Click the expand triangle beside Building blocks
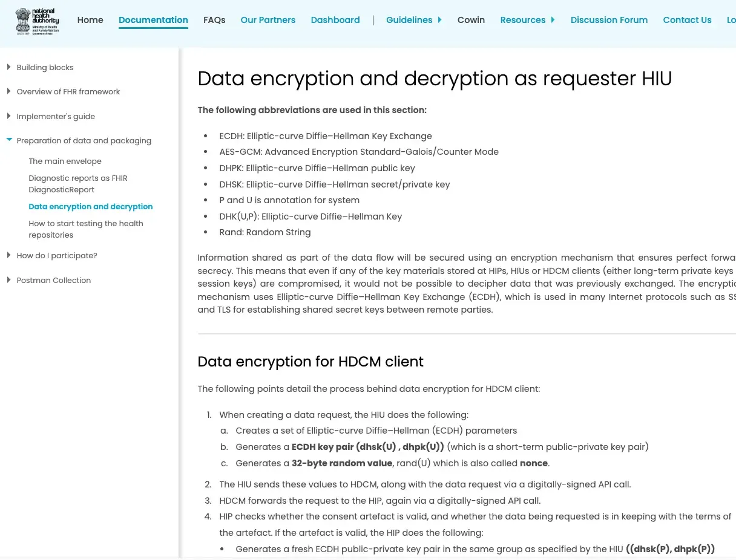The image size is (736, 560). pos(8,67)
